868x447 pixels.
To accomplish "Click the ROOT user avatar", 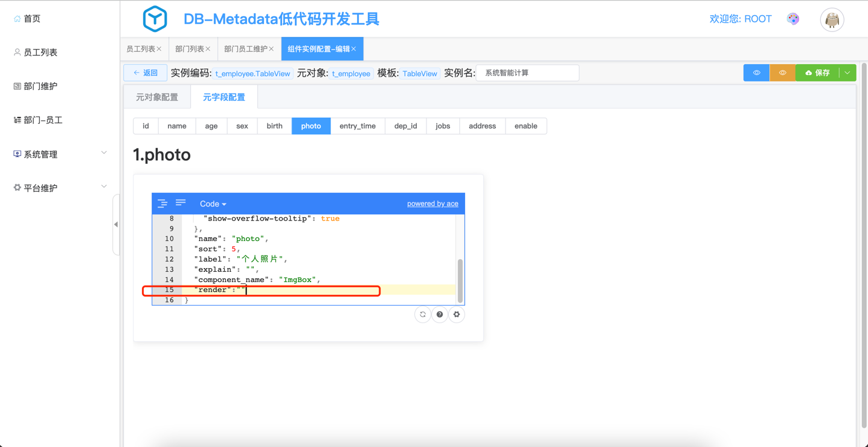I will tap(832, 20).
